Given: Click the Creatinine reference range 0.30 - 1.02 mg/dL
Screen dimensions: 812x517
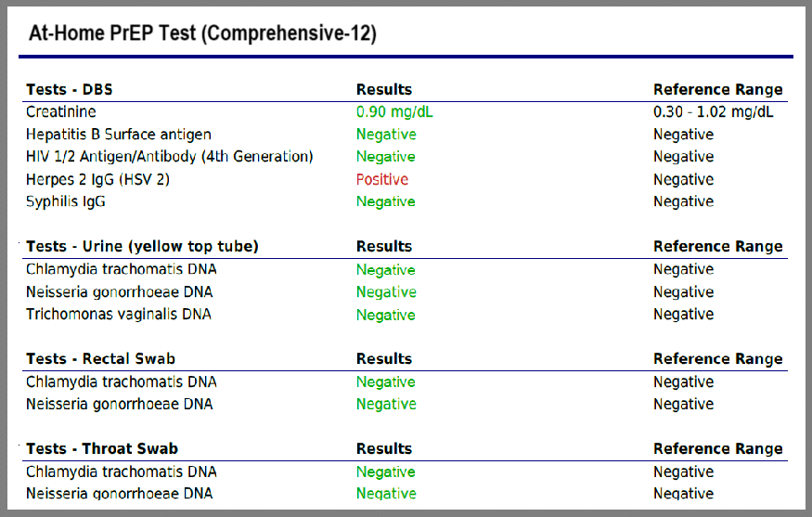Looking at the screenshot, I should click(x=714, y=112).
